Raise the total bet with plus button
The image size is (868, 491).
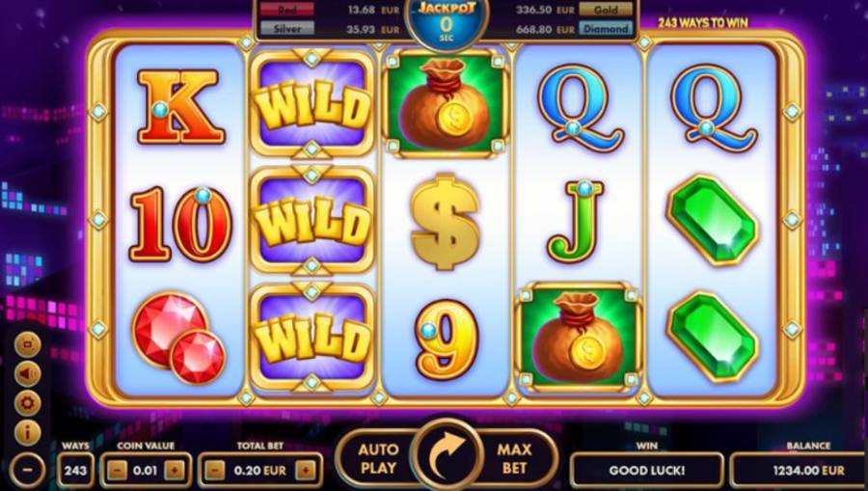coord(305,471)
